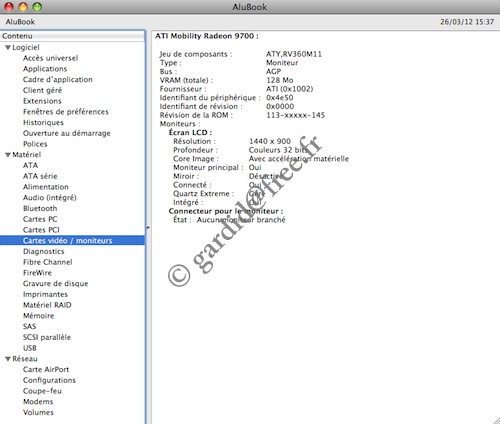Click the 26/03/12 15:37 timestamp
This screenshot has height=424, width=500.
click(467, 22)
